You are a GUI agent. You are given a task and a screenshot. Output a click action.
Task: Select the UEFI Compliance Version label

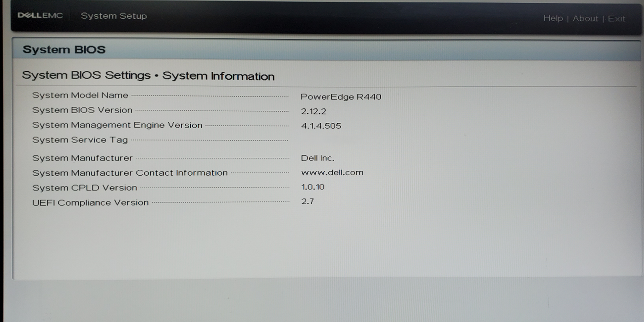91,202
